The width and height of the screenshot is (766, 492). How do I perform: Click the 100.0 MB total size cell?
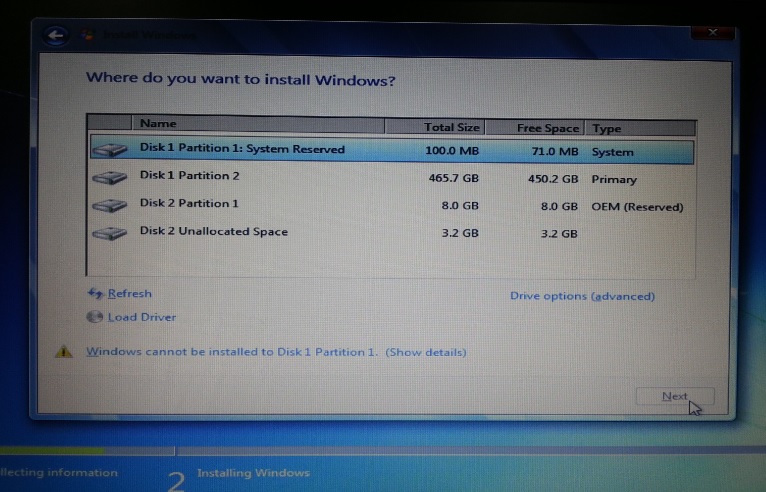click(452, 150)
